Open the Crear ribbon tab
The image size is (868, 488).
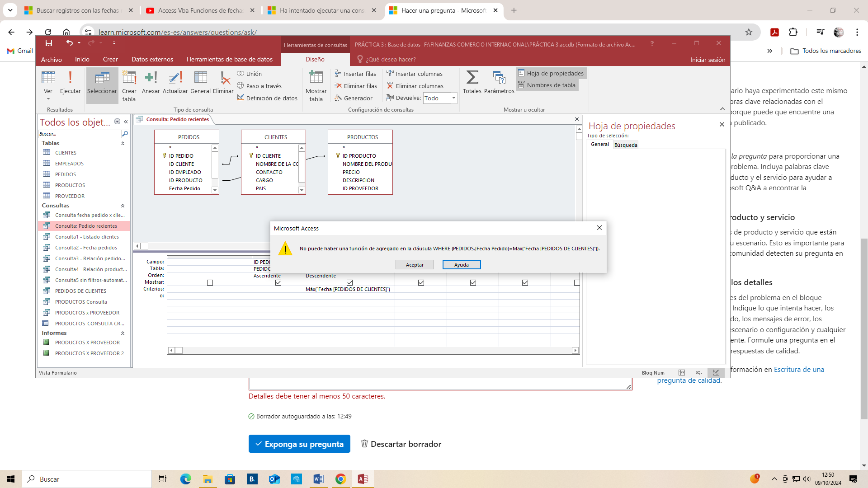110,59
